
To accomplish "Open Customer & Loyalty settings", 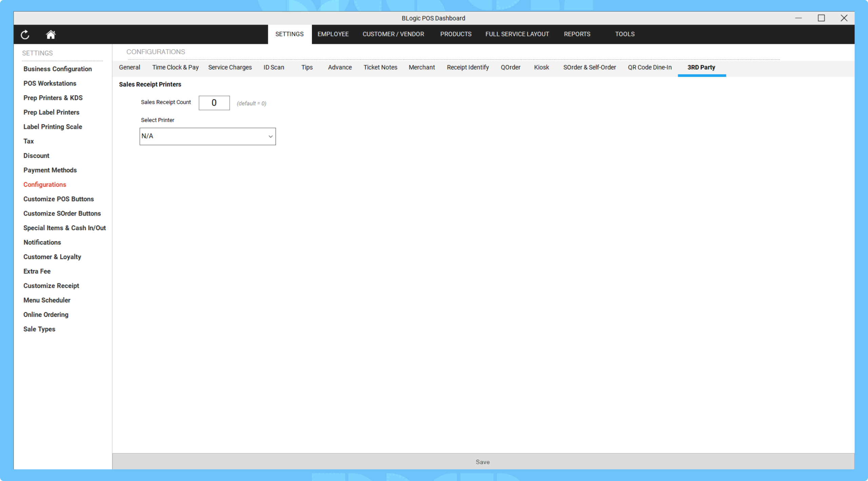I will click(52, 257).
